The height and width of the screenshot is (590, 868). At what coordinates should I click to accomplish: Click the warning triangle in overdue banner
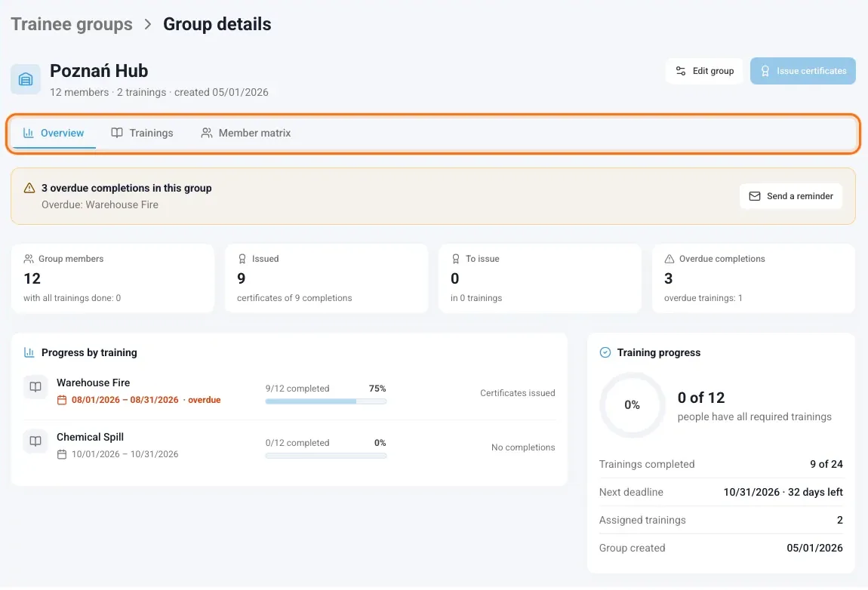pyautogui.click(x=29, y=188)
